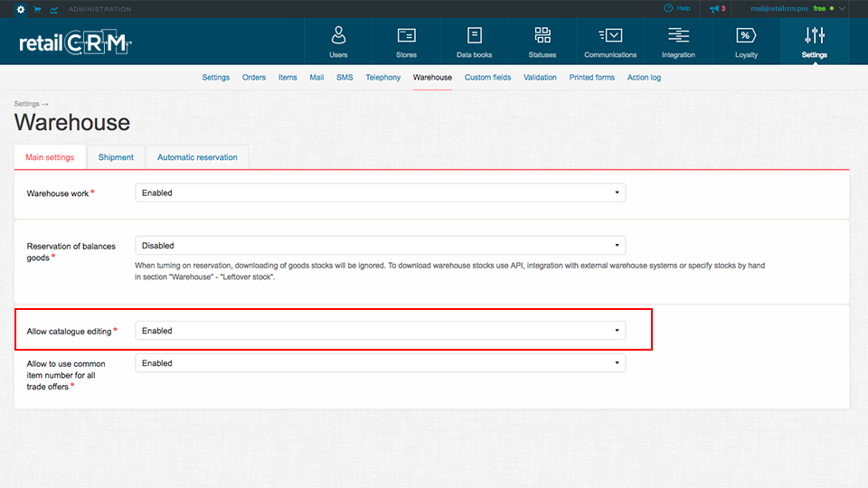Switch to the Automatic reservation tab
This screenshot has height=488, width=868.
pyautogui.click(x=197, y=157)
